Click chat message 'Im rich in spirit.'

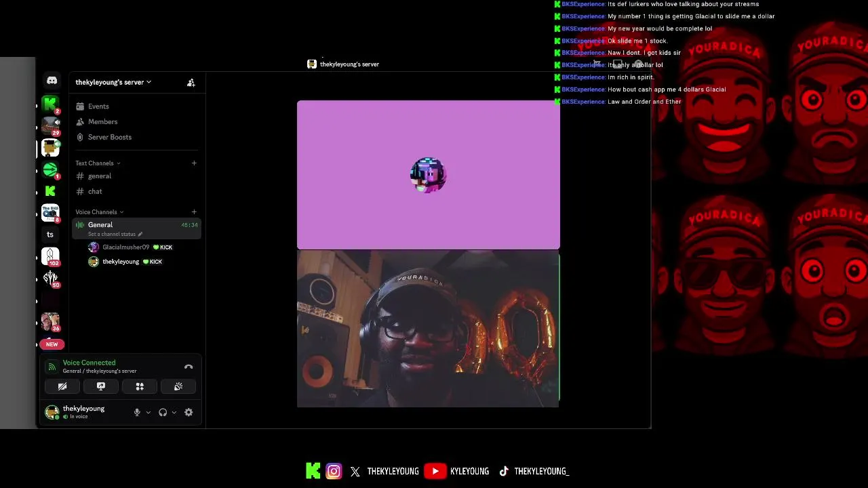[631, 77]
